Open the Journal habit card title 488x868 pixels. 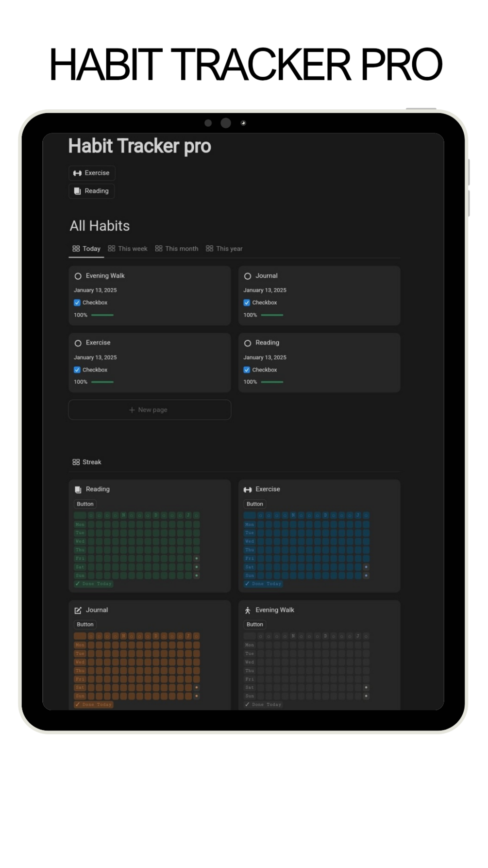(267, 276)
